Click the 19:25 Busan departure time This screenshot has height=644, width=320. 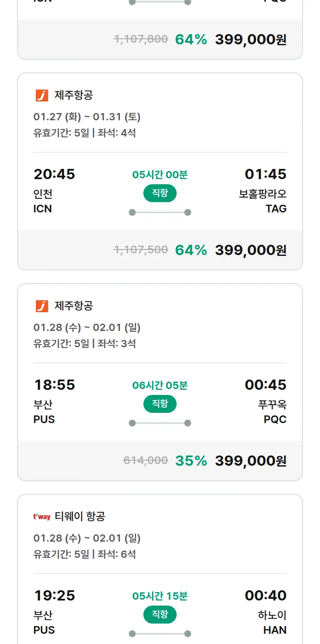pyautogui.click(x=54, y=595)
